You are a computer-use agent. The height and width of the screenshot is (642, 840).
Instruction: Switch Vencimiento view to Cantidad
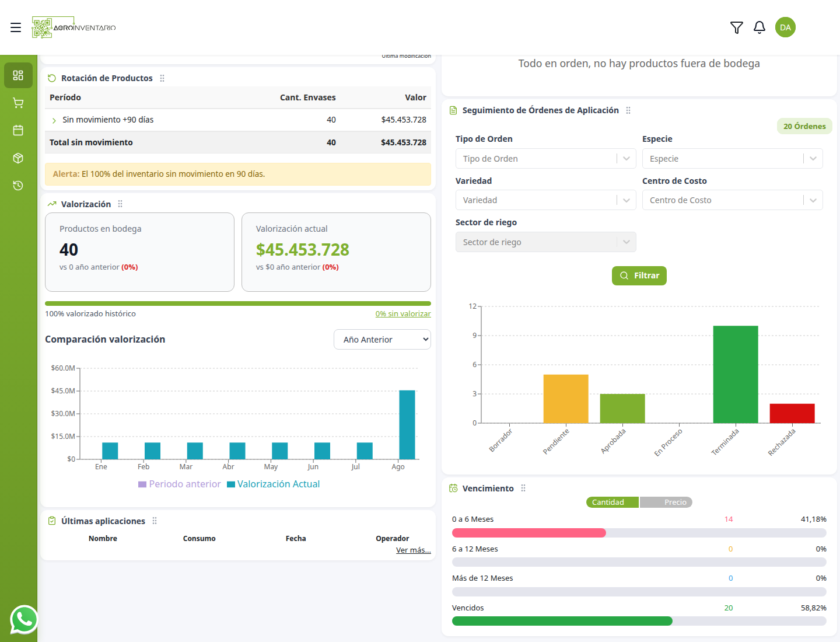[612, 502]
